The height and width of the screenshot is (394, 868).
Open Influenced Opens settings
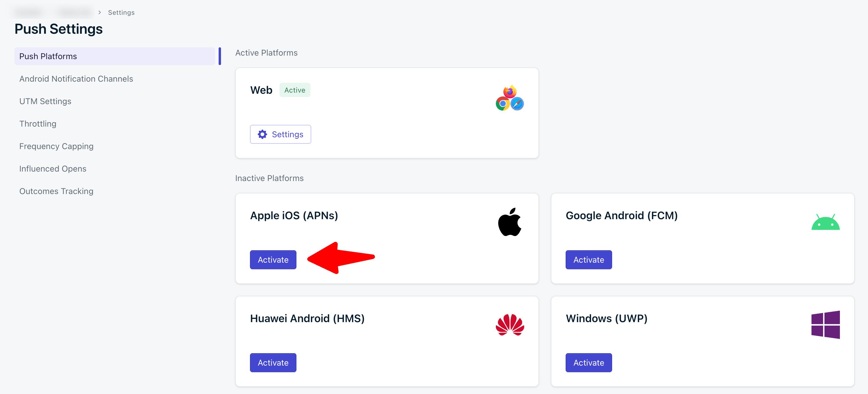(53, 169)
